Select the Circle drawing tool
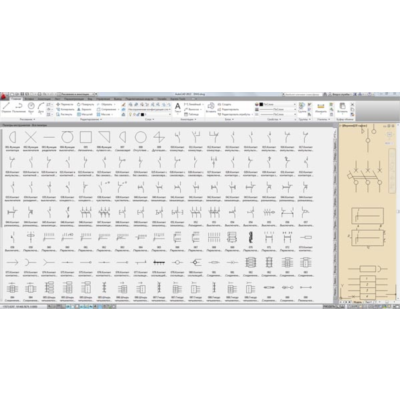 [31, 106]
